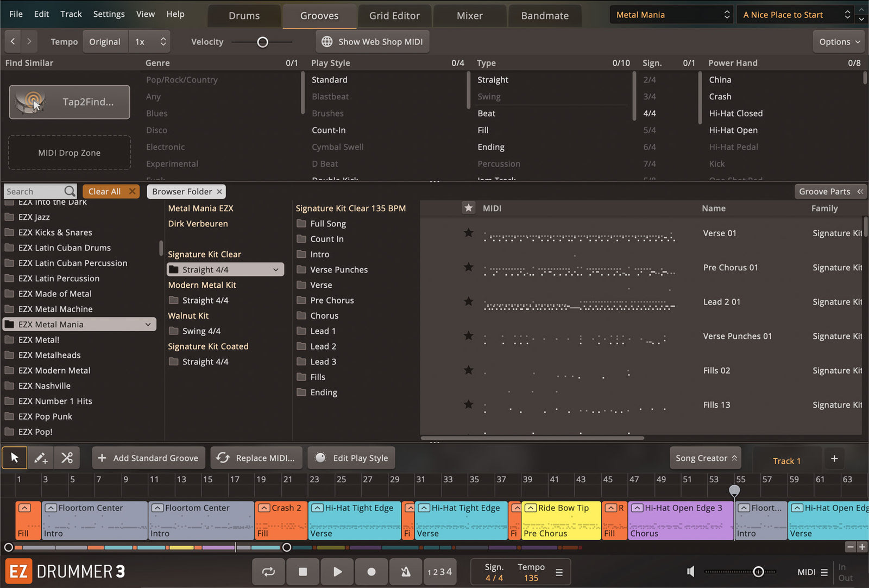Favorite the Verse Punches 01 groove star

[468, 336]
